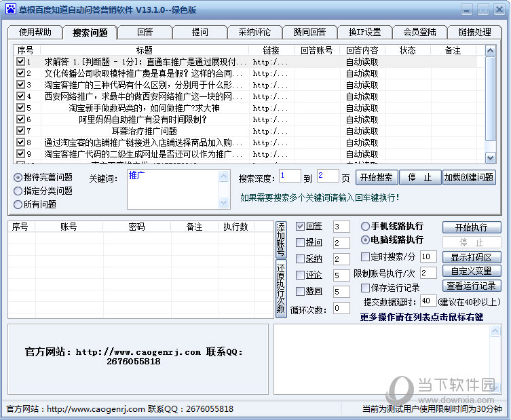Image resolution: width=511 pixels, height=420 pixels.
Task: Click the 定时搜索 minutes field
Action: [x=428, y=256]
